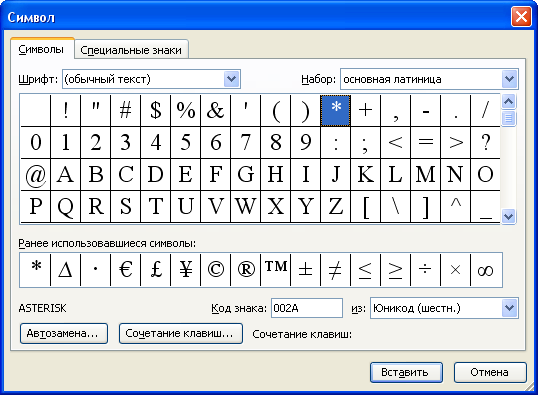This screenshot has width=538, height=395.
Task: Select the less-than sign in the grid
Action: (x=395, y=142)
